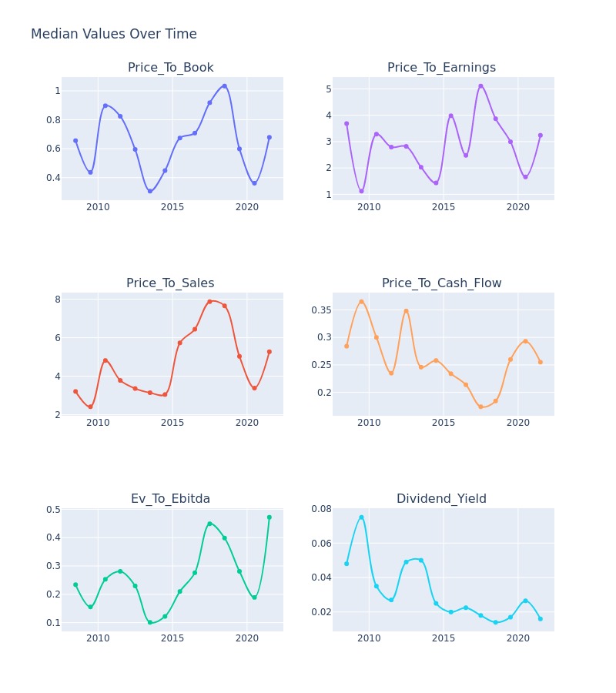616x693 pixels.
Task: Click the Price_To_Book peak data point
Action: click(225, 86)
